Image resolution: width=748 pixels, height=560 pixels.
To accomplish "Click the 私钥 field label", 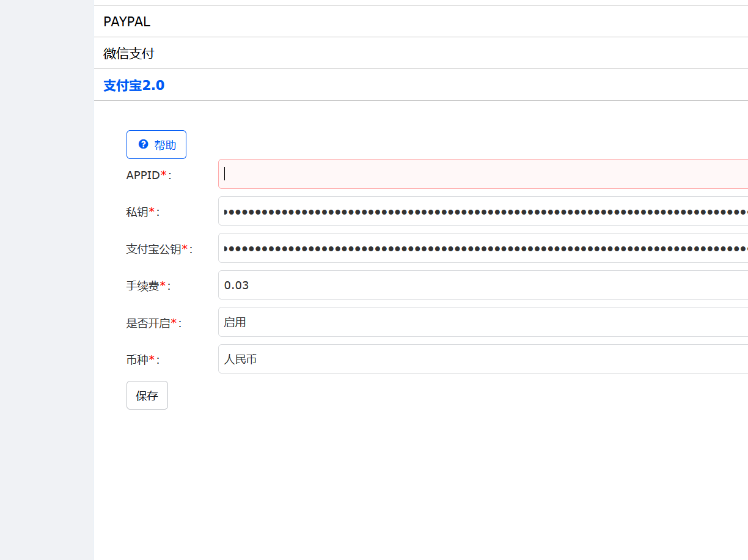I will [143, 212].
